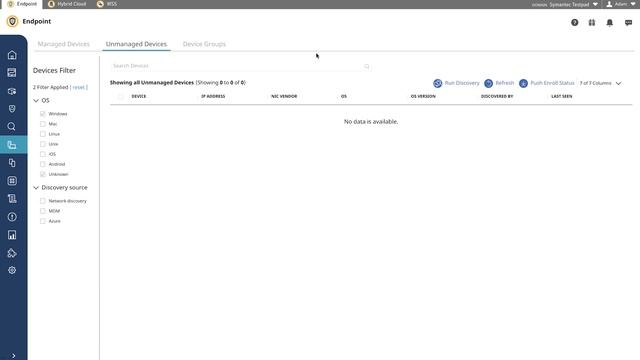Uncheck the Windows OS filter
This screenshot has width=640, height=360.
43,113
